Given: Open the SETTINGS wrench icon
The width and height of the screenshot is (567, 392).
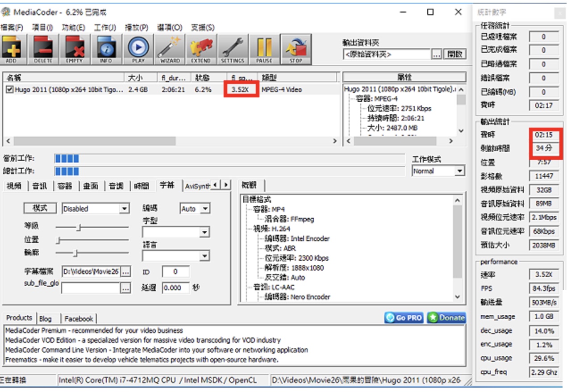Looking at the screenshot, I should [233, 49].
